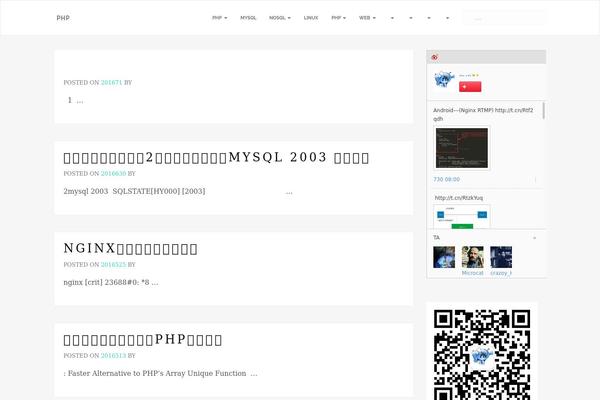
Task: Open the unlabeled dropdown right after WEB
Action: click(x=392, y=18)
